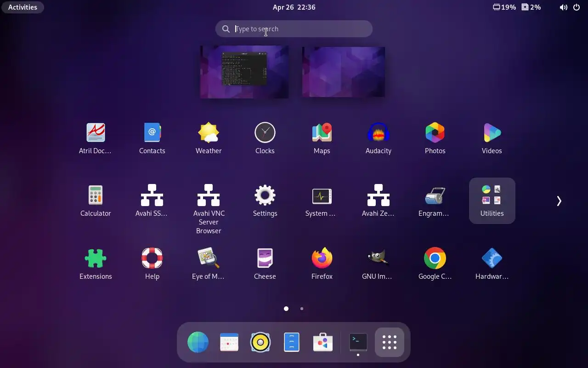
Task: Open volume control in system menu
Action: click(563, 7)
